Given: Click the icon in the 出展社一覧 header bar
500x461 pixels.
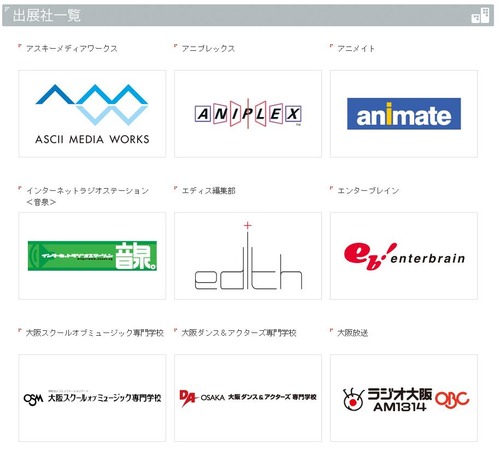Looking at the screenshot, I should tap(480, 15).
